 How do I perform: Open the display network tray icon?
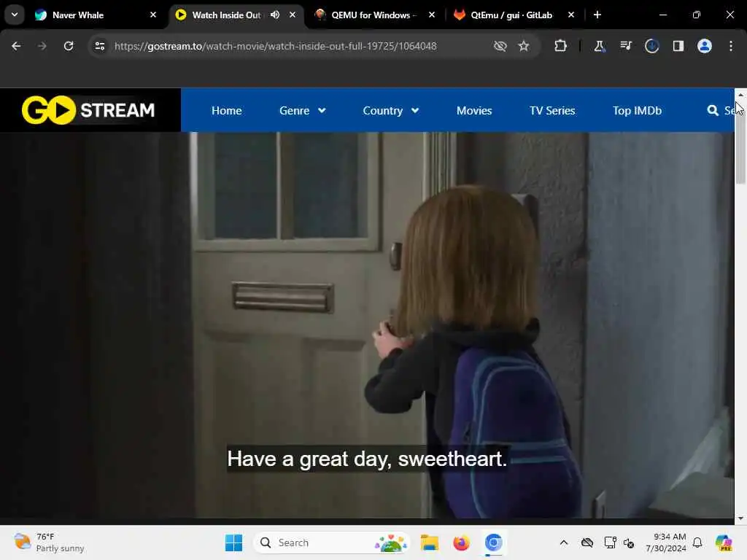[x=610, y=542]
